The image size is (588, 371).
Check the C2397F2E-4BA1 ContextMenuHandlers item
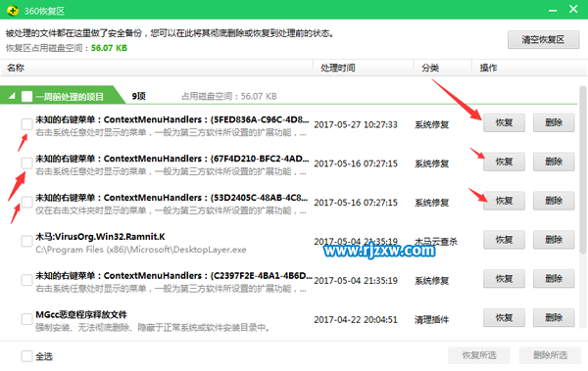pos(26,280)
